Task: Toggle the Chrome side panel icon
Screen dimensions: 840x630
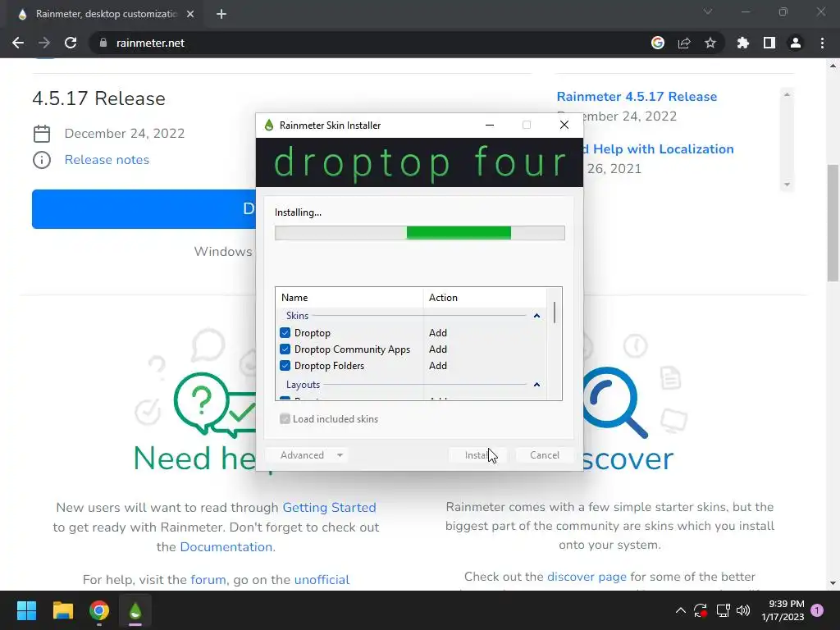Action: (769, 43)
